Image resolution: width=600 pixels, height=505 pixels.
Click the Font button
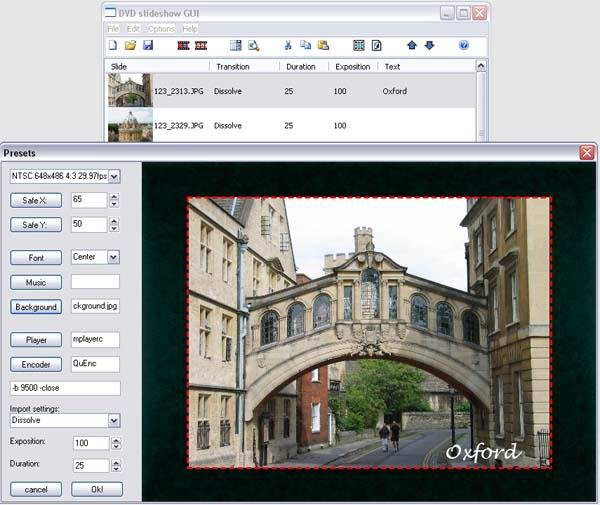point(36,258)
